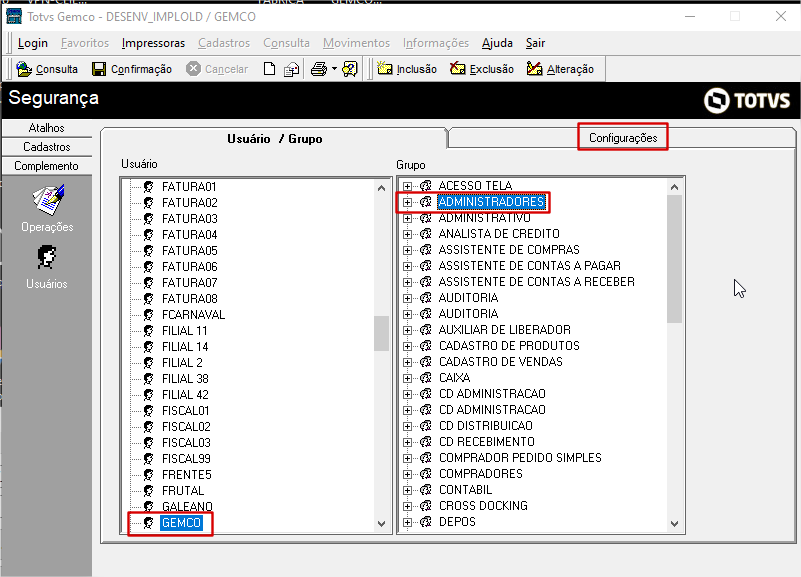Click the Totvs Gemco title bar app icon
Screen dimensions: 801x577
point(14,16)
